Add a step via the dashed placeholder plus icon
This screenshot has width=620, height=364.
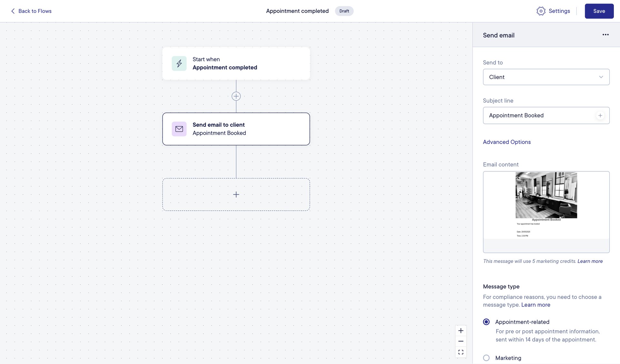(x=236, y=194)
